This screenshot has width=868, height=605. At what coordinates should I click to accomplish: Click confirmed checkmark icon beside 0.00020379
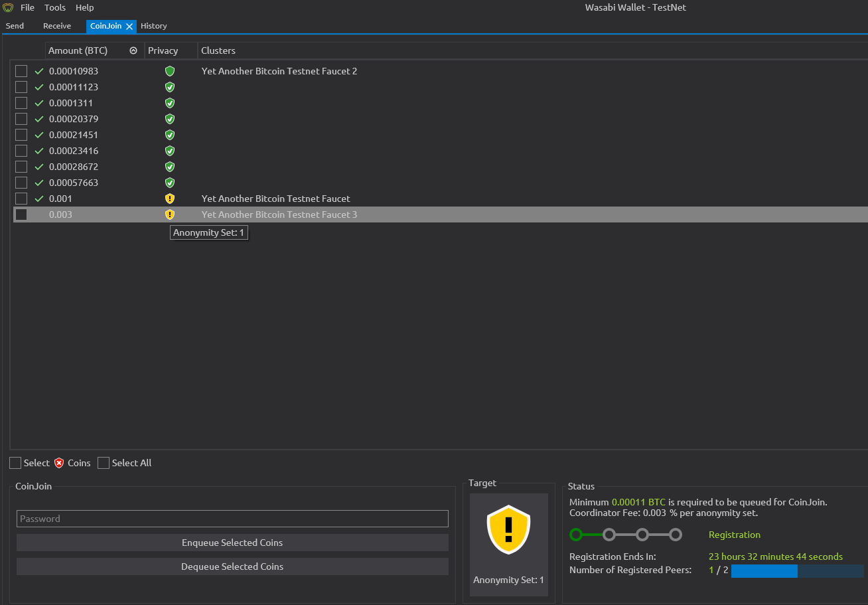[39, 119]
